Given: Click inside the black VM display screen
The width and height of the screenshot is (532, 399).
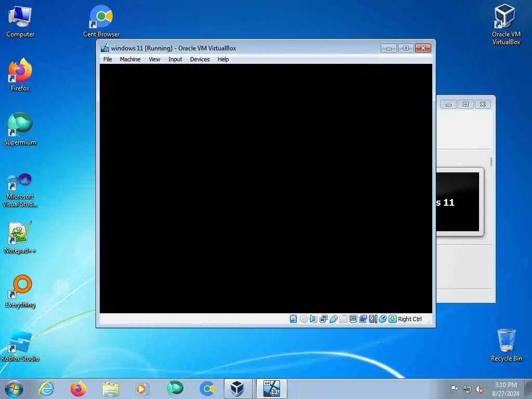Looking at the screenshot, I should pos(265,188).
